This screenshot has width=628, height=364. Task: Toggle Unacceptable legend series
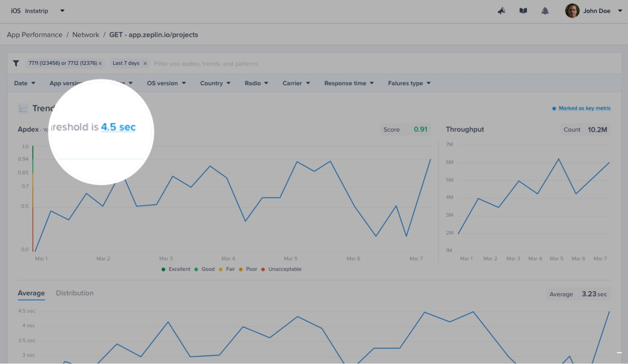point(281,269)
